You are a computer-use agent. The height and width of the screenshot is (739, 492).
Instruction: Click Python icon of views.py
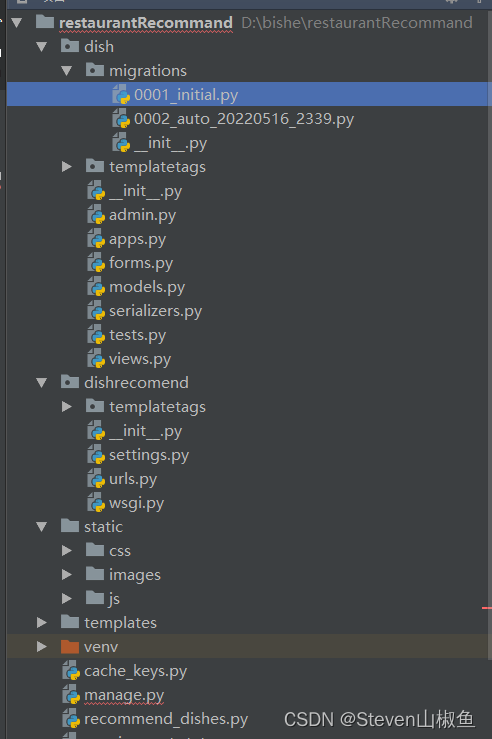click(x=96, y=359)
